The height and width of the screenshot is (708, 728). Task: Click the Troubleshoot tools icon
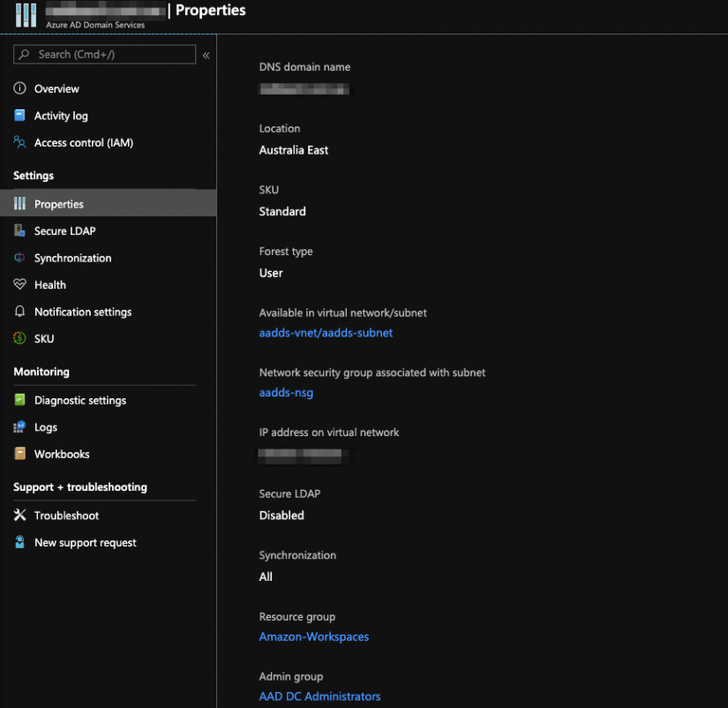pos(19,515)
